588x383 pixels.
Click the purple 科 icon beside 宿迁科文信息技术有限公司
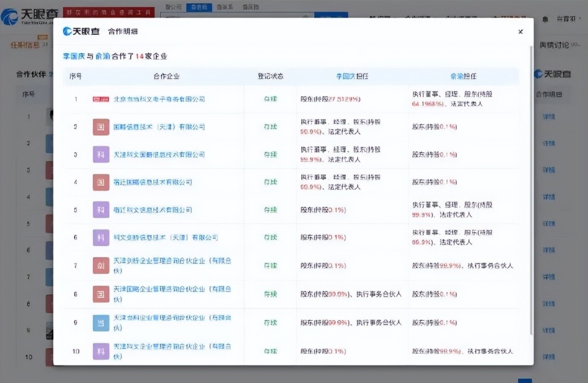click(101, 210)
